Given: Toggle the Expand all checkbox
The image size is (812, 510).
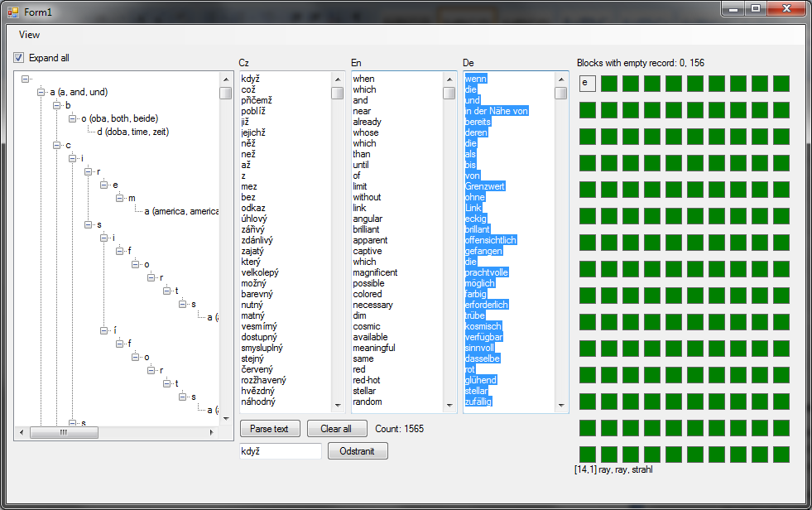Looking at the screenshot, I should pyautogui.click(x=19, y=57).
